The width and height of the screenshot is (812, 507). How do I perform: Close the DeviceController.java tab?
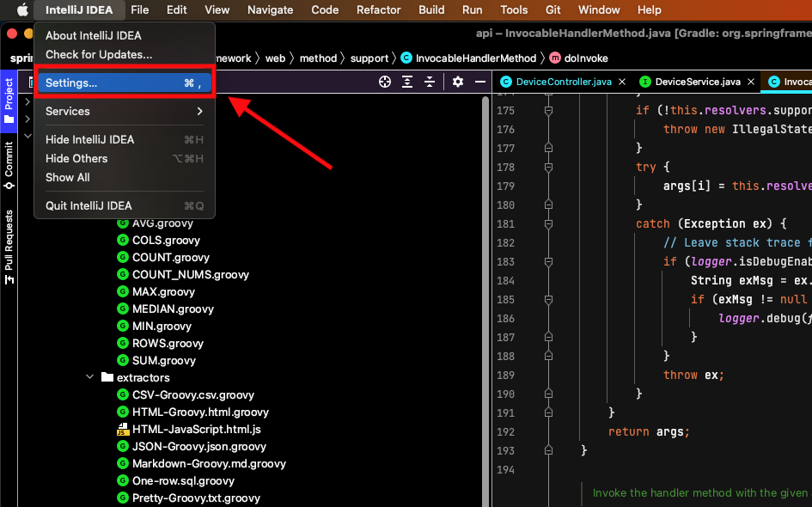[622, 82]
